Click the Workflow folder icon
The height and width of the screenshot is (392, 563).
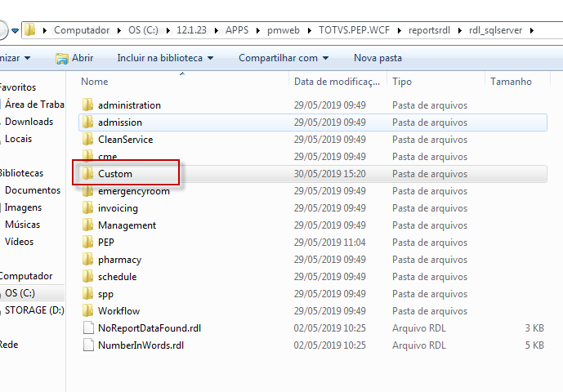87,311
